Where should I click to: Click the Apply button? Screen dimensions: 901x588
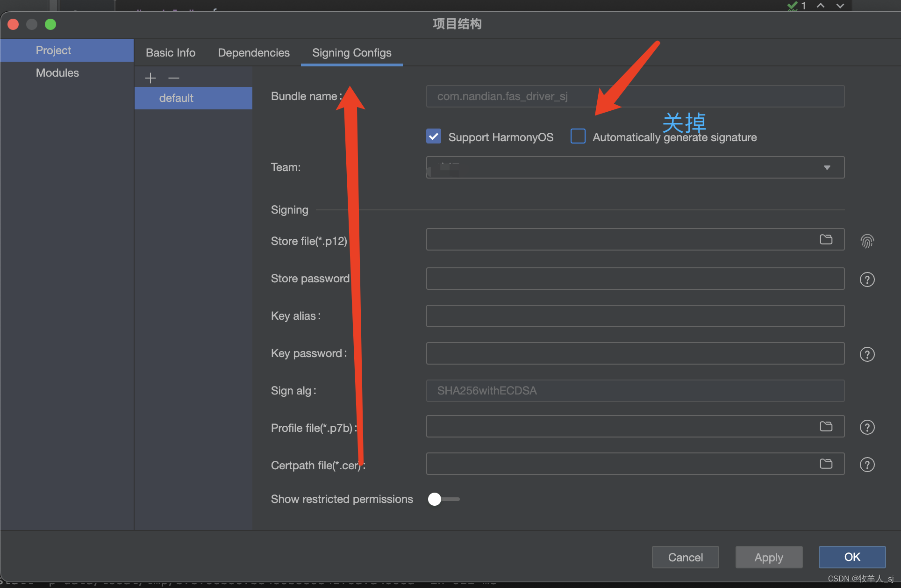pyautogui.click(x=769, y=557)
